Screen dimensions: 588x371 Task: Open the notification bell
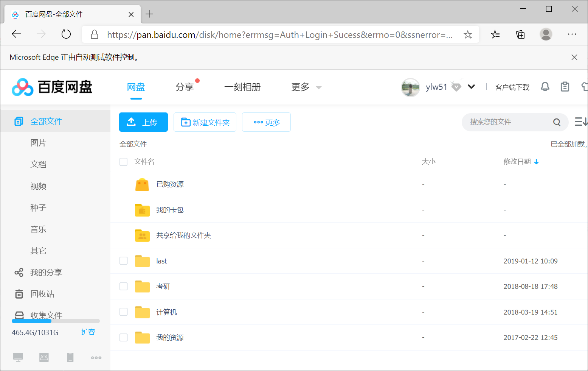click(x=545, y=87)
